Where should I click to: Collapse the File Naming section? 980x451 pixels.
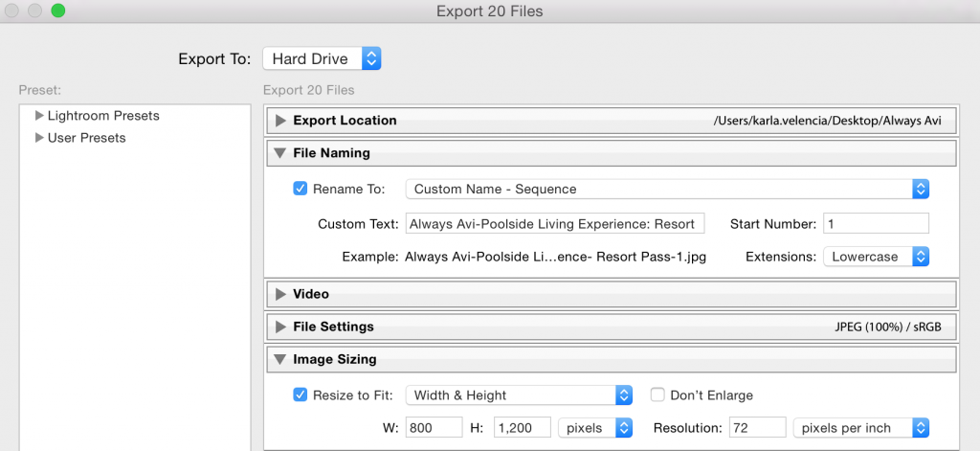[x=280, y=152]
